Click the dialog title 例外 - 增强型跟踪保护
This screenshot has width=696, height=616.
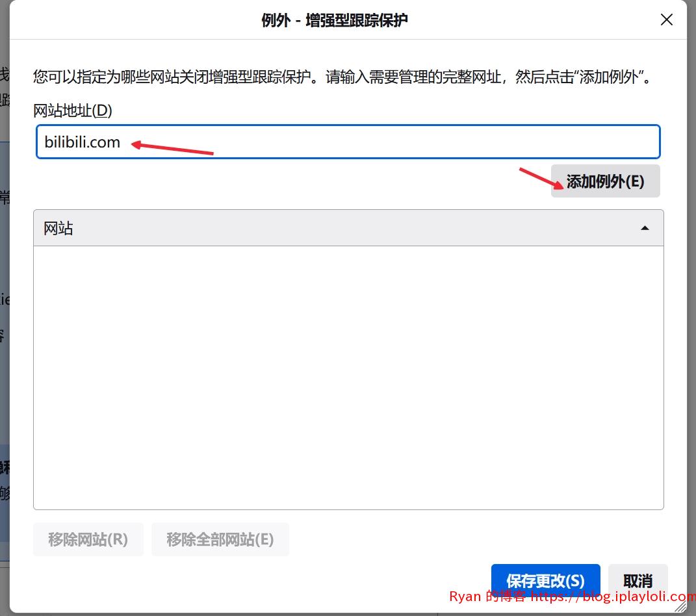coord(334,20)
